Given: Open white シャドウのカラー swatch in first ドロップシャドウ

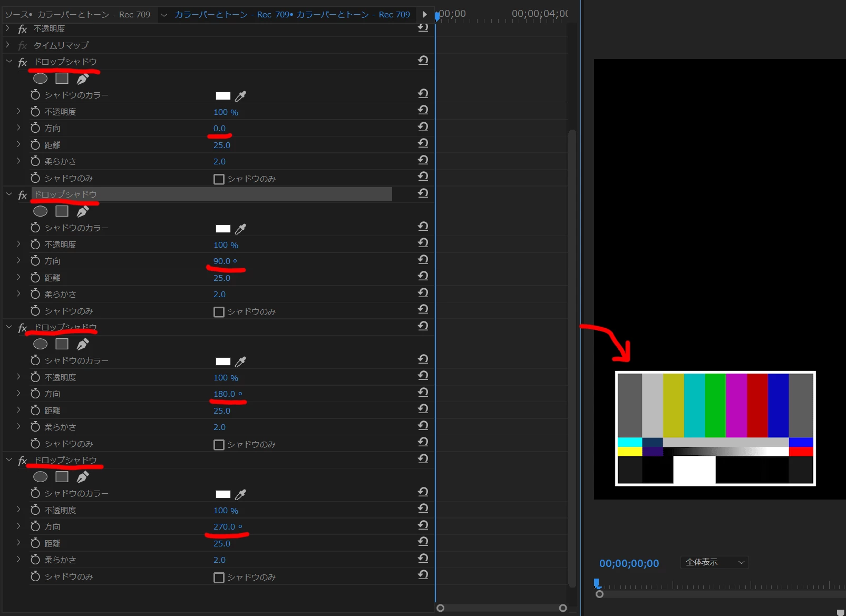Looking at the screenshot, I should (x=223, y=96).
